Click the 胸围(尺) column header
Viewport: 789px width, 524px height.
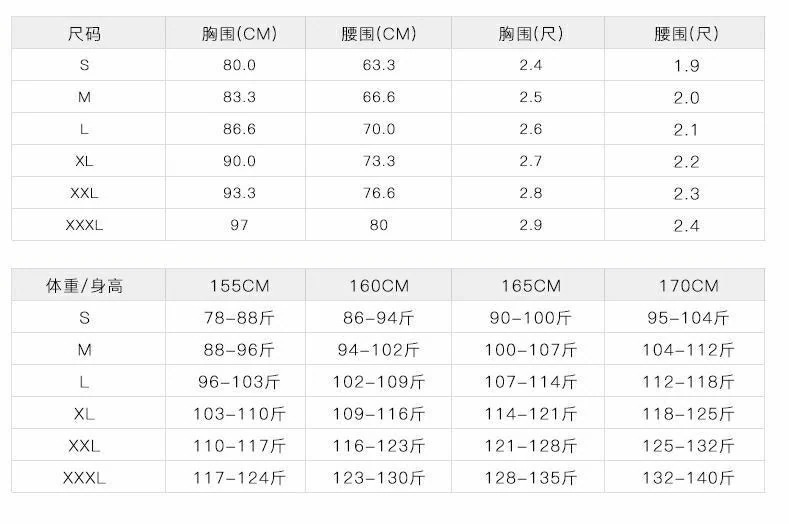[x=531, y=33]
